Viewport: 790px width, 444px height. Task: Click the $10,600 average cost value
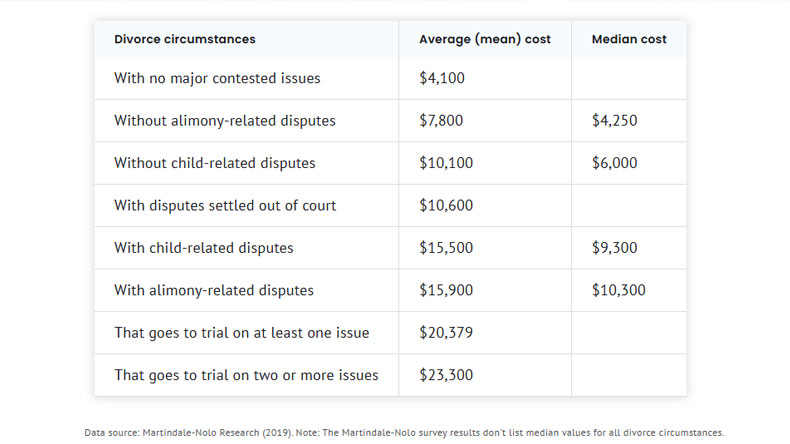pos(446,206)
